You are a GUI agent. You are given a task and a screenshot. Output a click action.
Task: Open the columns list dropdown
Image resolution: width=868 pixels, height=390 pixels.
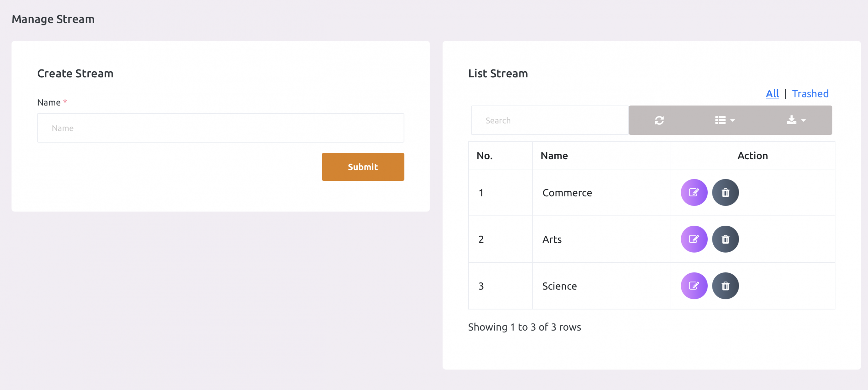click(x=725, y=120)
